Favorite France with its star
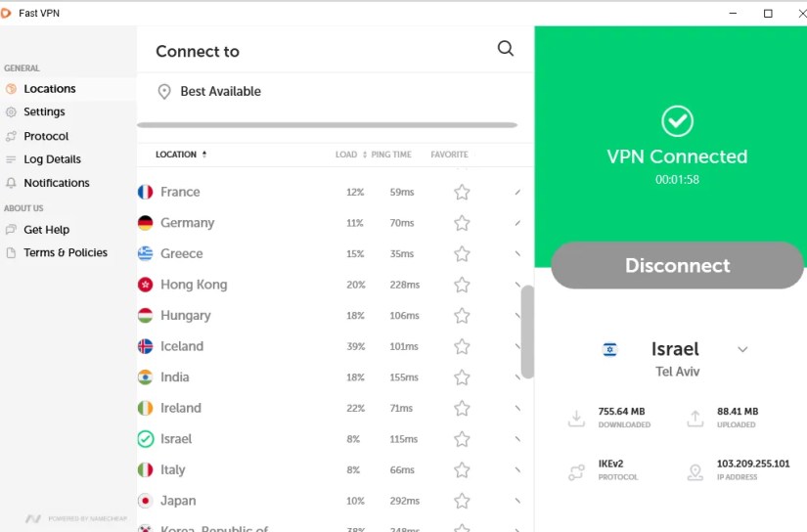 [x=462, y=192]
